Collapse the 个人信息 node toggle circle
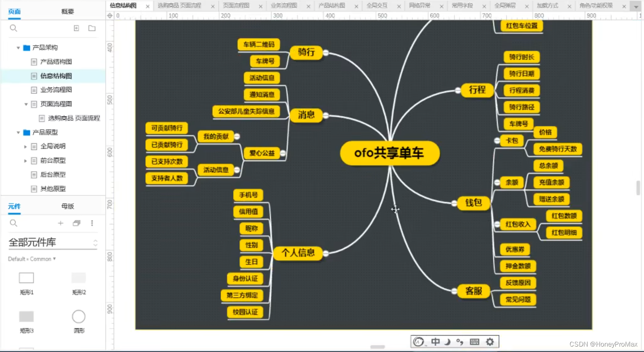 click(x=326, y=253)
